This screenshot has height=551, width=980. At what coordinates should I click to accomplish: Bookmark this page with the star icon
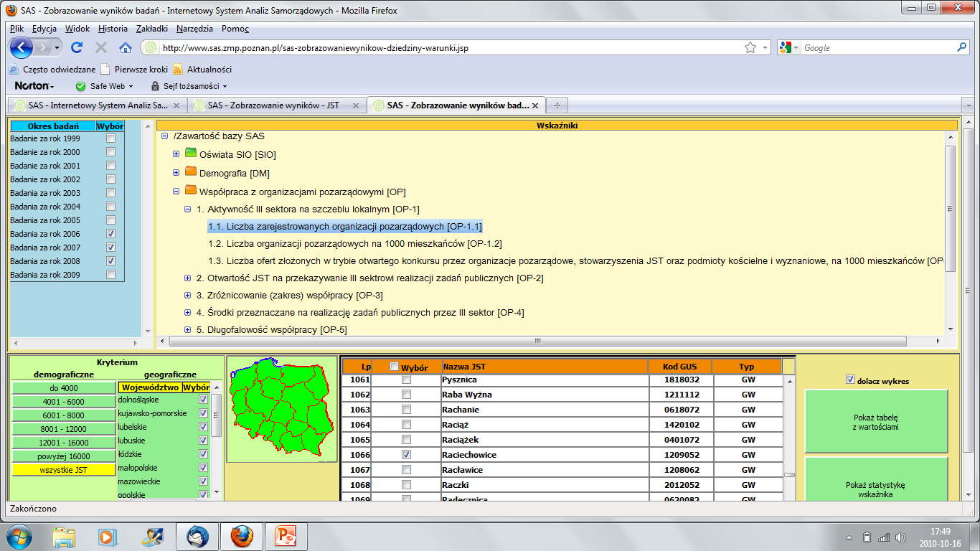pos(750,47)
